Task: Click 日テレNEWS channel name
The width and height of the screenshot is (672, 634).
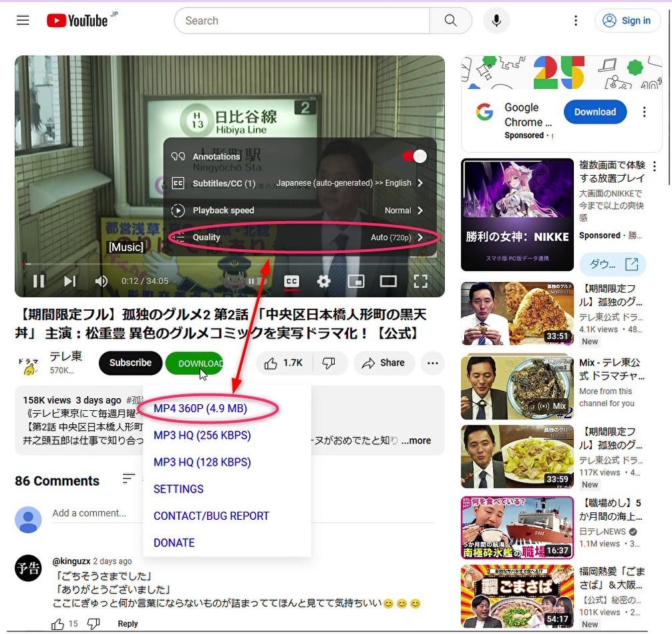Action: (x=603, y=531)
